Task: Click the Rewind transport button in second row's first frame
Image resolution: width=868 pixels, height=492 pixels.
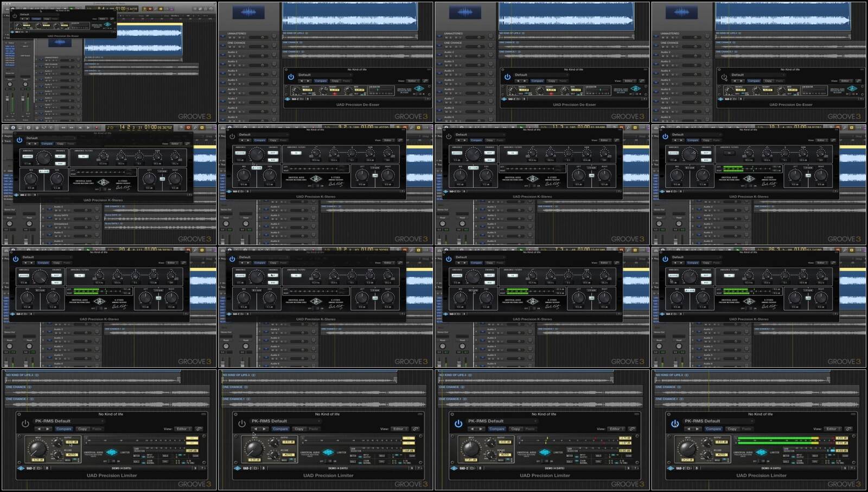Action: pyautogui.click(x=63, y=128)
